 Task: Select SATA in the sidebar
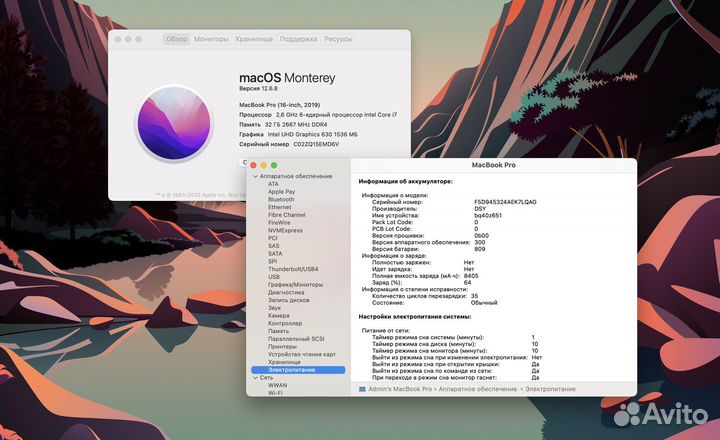click(275, 254)
